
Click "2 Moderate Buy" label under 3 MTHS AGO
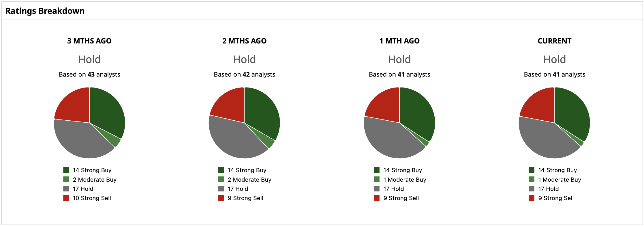pyautogui.click(x=95, y=180)
